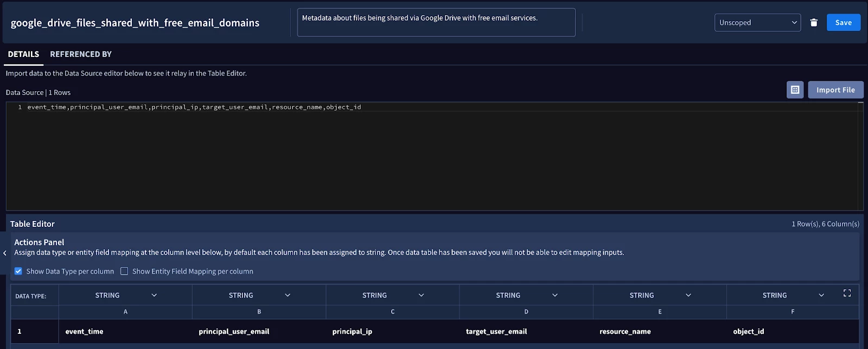Click column header letter F
The height and width of the screenshot is (349, 868).
[793, 312]
